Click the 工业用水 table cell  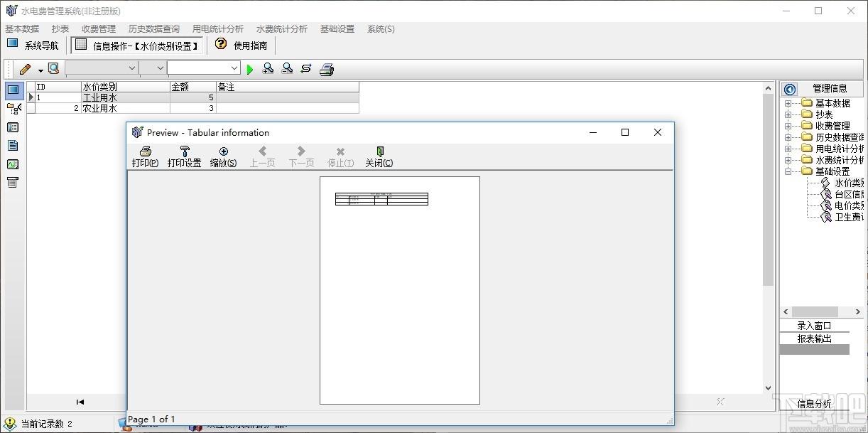[126, 97]
